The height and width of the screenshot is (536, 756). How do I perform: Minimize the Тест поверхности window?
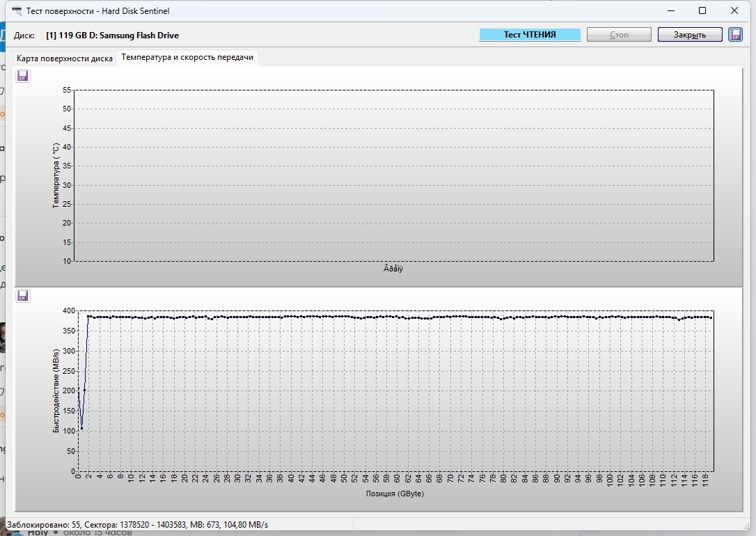671,10
